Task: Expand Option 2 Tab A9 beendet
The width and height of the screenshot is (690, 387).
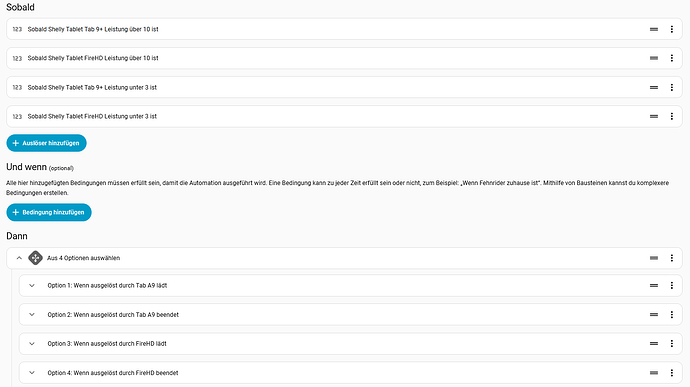Action: pyautogui.click(x=32, y=314)
